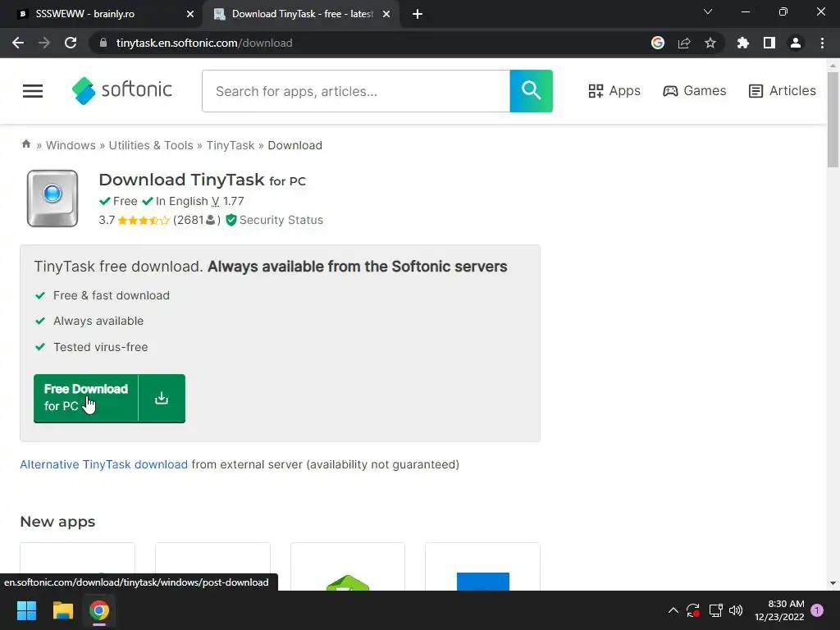The width and height of the screenshot is (840, 630).
Task: Click the 'New apps' heading
Action: [57, 522]
